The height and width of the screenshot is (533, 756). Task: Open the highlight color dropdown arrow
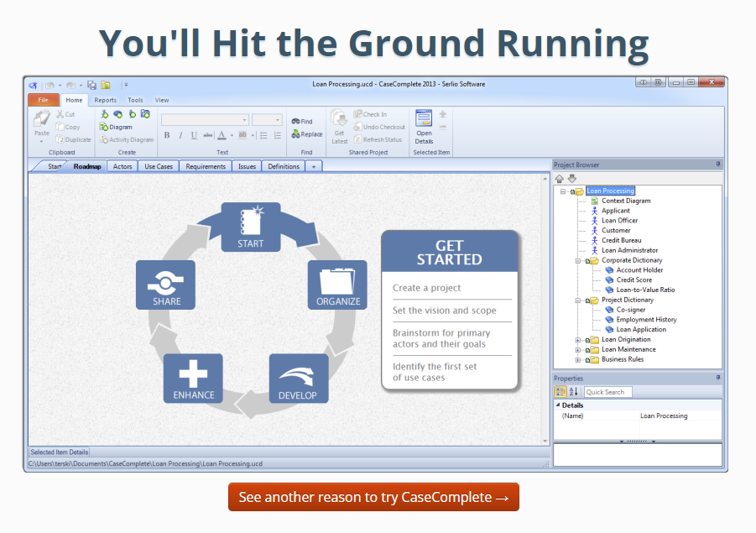(253, 135)
